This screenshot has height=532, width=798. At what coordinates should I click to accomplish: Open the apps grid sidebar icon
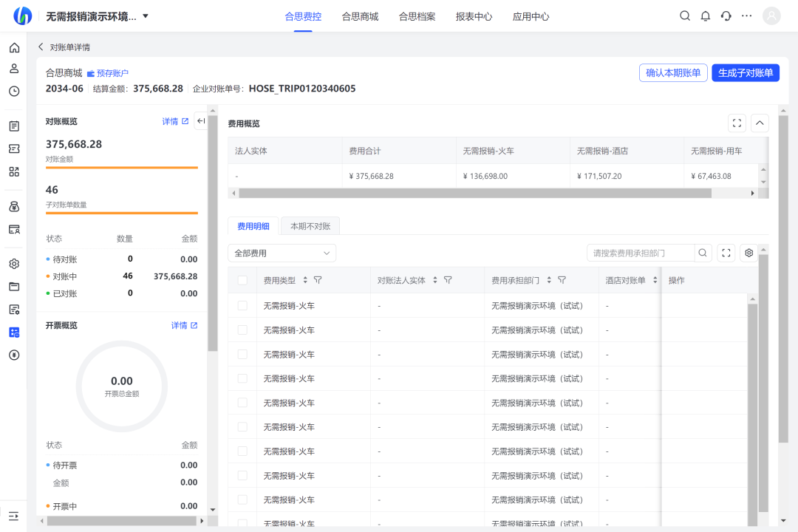coord(14,171)
